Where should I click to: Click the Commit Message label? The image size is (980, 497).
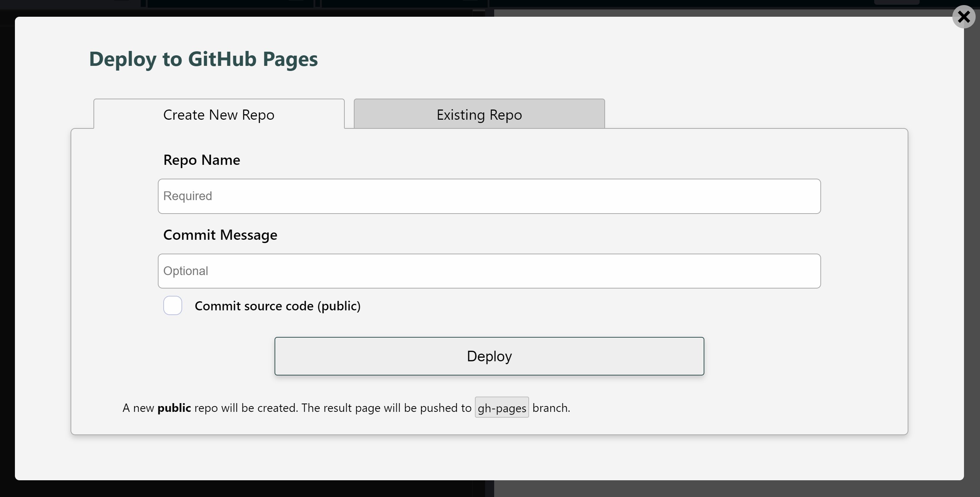(x=220, y=235)
